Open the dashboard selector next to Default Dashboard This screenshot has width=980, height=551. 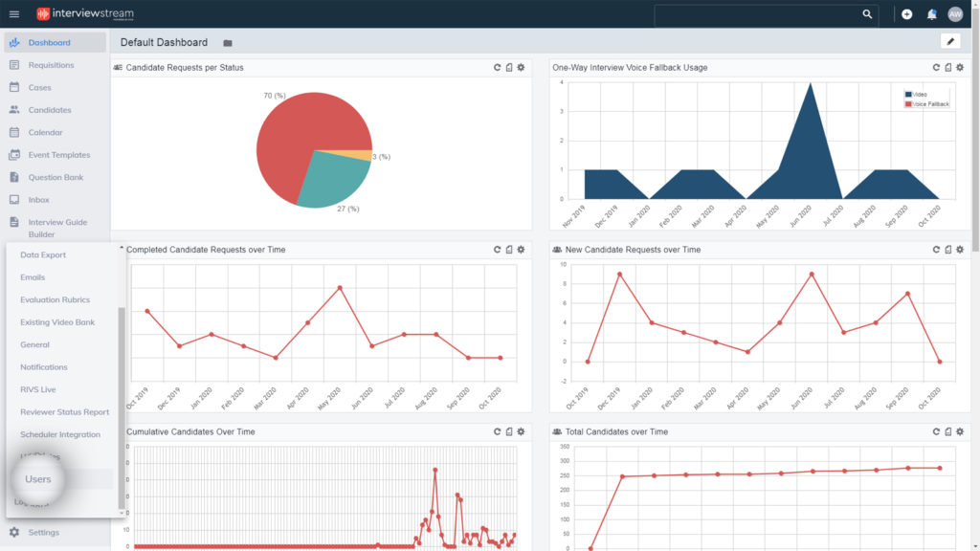click(x=227, y=42)
